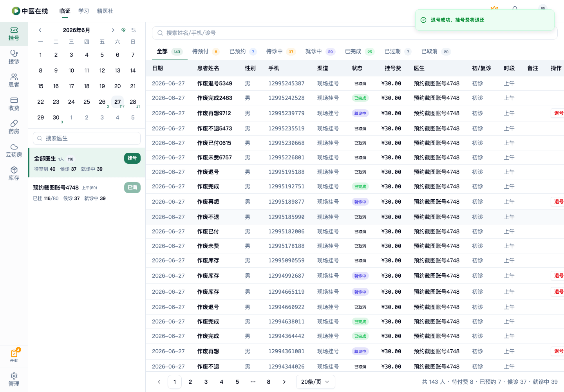Screen dimensions: 564x392
Task: Click the 已满 badge for 预约截图账号4748
Action: pyautogui.click(x=132, y=188)
